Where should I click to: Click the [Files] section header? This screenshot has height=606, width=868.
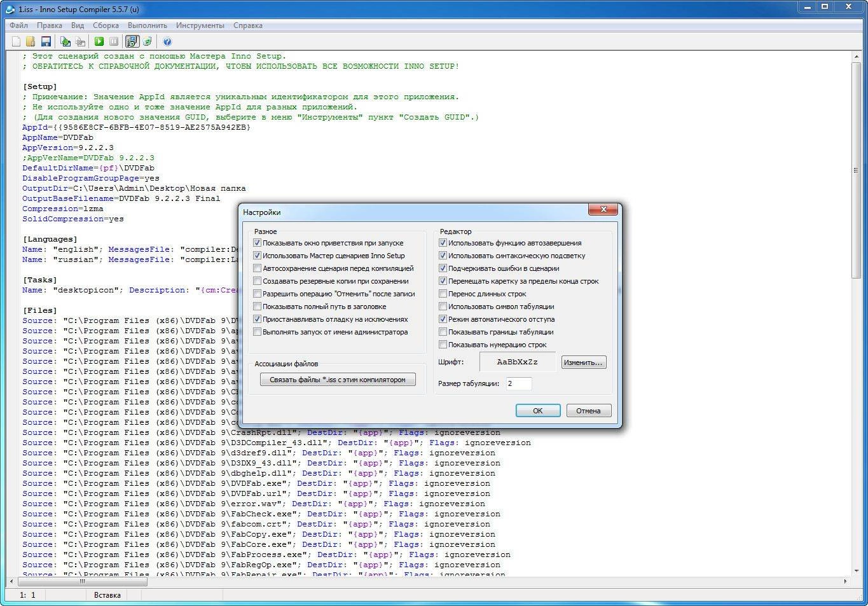point(40,310)
